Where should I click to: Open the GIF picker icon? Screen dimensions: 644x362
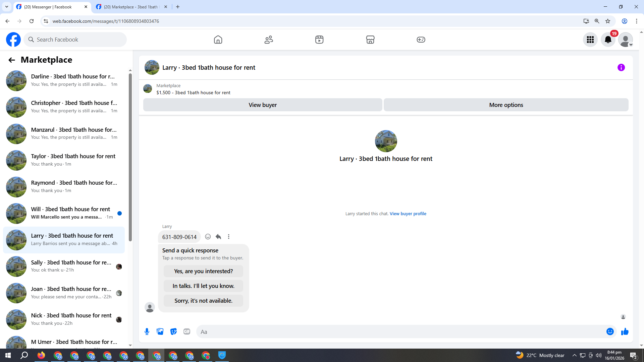click(x=187, y=332)
